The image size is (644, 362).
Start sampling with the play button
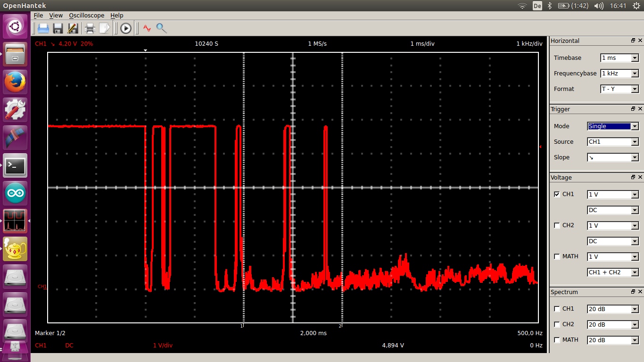pyautogui.click(x=125, y=28)
